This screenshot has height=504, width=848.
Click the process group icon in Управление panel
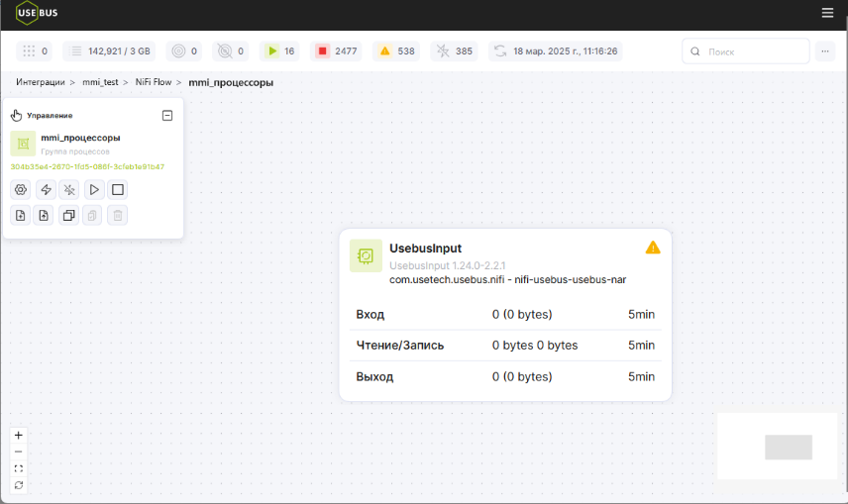[23, 144]
